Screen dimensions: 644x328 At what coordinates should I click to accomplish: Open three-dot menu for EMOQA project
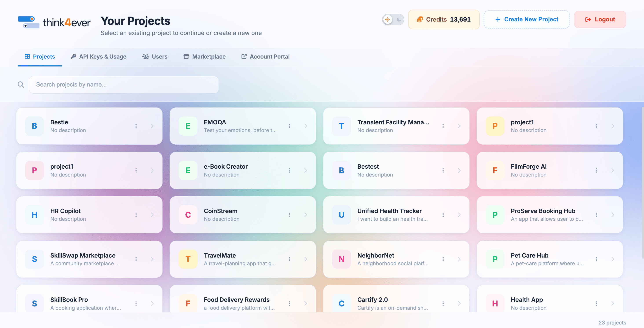click(289, 126)
